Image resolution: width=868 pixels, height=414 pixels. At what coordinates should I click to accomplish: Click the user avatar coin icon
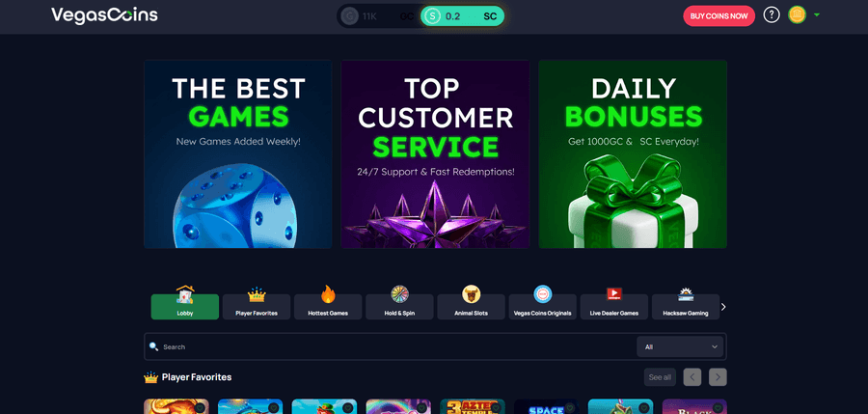797,15
